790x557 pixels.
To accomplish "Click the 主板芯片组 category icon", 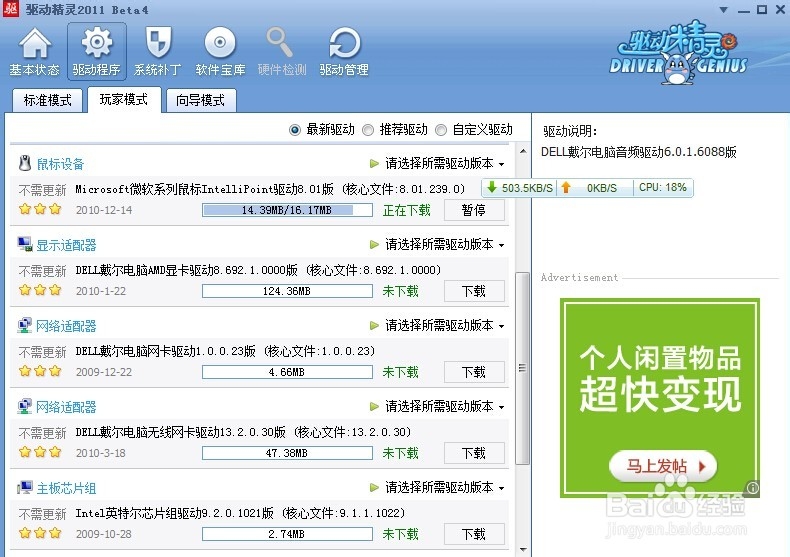I will pos(25,488).
